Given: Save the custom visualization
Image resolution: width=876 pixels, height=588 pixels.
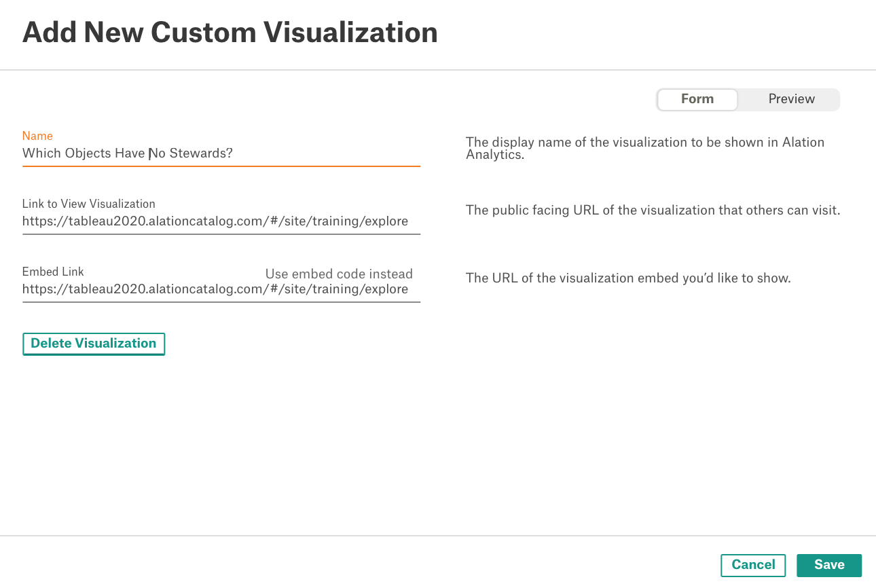Looking at the screenshot, I should coord(829,565).
